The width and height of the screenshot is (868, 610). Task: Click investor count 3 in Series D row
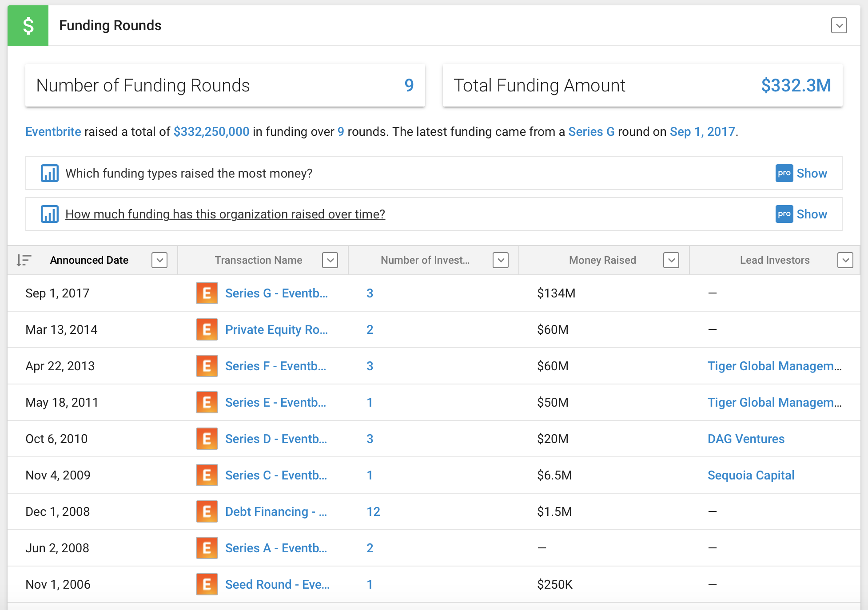click(x=370, y=439)
